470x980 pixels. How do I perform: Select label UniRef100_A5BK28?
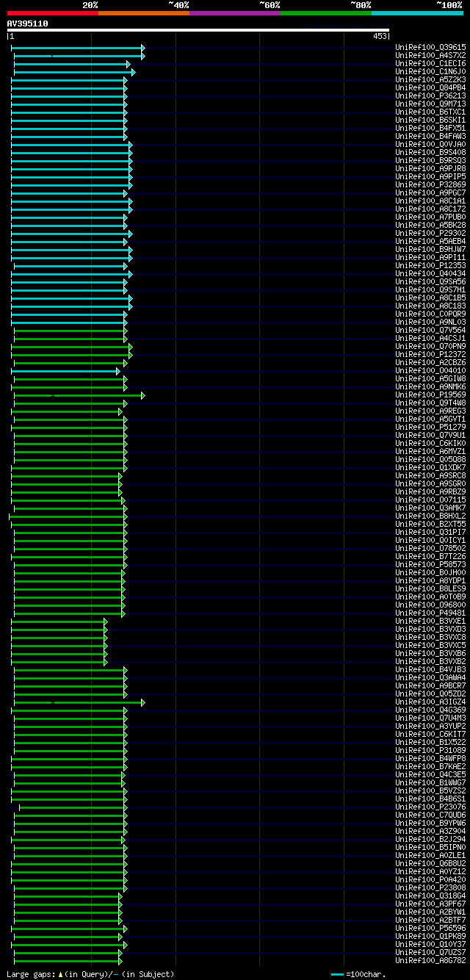pos(430,225)
